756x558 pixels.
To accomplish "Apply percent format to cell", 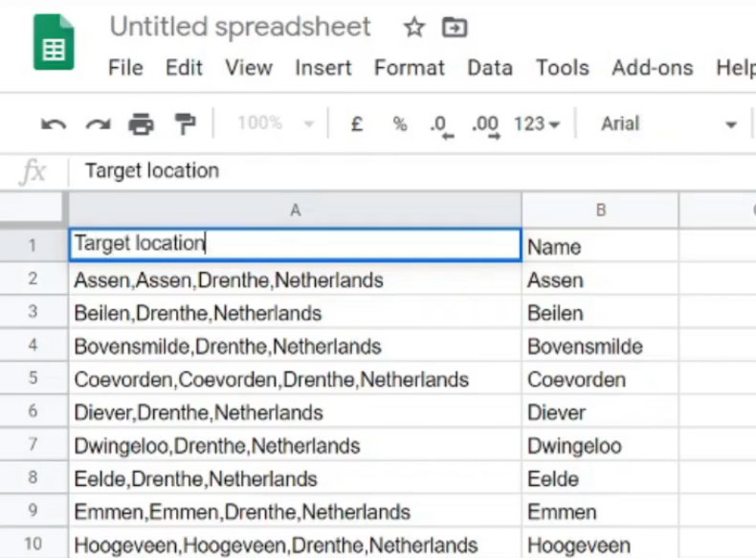I will point(399,123).
